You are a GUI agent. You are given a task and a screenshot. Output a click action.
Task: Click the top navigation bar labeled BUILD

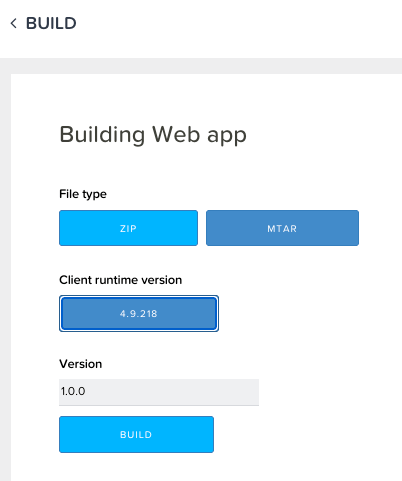[201, 29]
